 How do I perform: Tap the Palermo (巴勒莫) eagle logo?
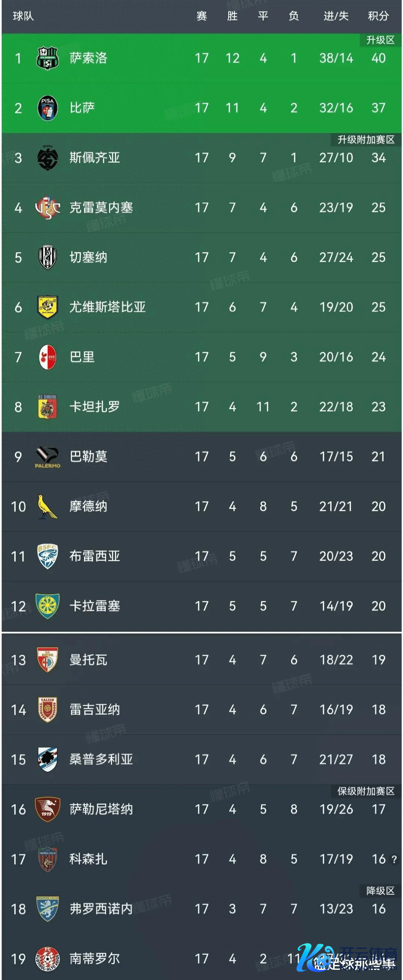(47, 456)
